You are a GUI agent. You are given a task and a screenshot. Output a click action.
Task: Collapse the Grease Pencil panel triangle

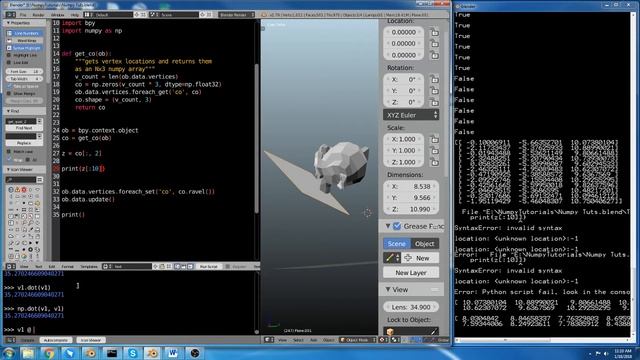[x=388, y=226]
